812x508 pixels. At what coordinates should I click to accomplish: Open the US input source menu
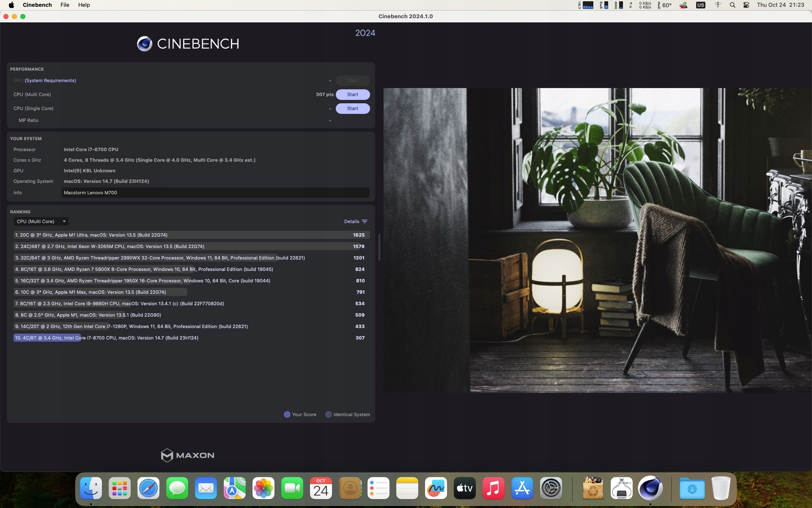click(x=700, y=5)
